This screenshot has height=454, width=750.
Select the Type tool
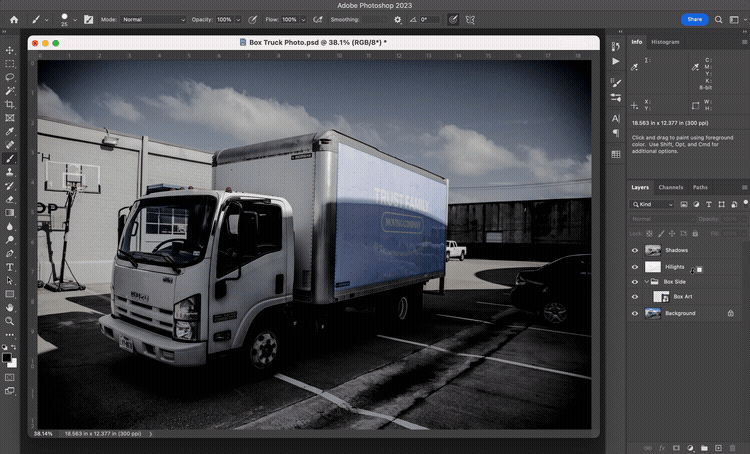[x=10, y=267]
